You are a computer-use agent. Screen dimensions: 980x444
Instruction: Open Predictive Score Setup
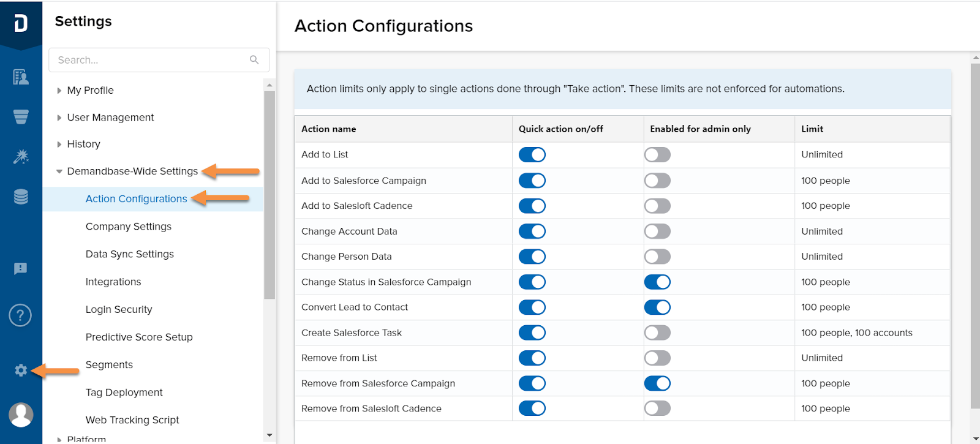pyautogui.click(x=139, y=337)
